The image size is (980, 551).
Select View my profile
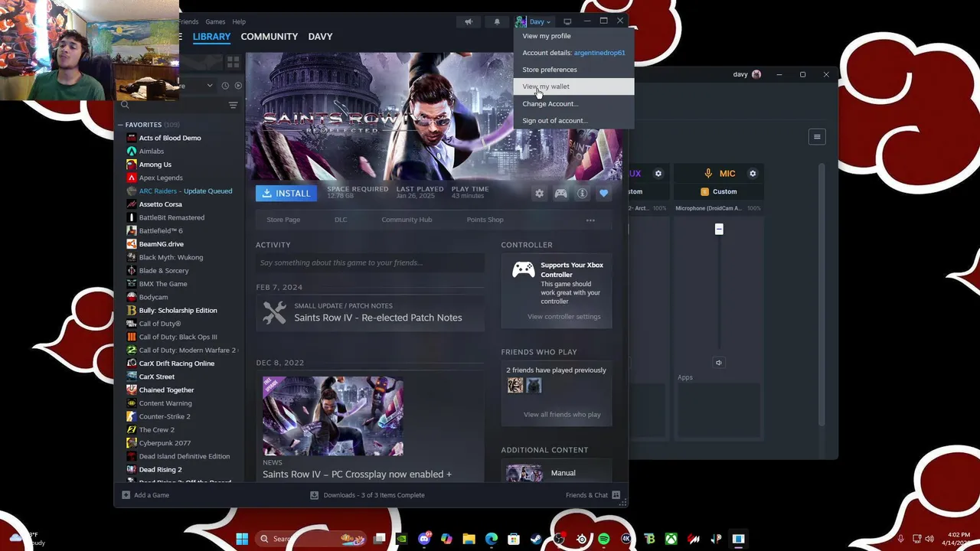(x=547, y=36)
